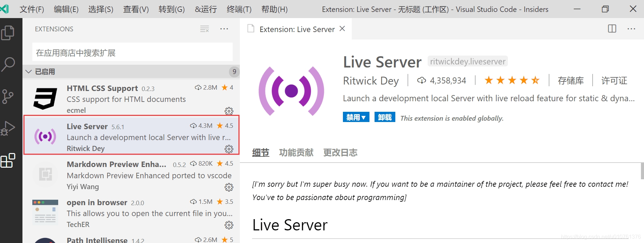644x243 pixels.
Task: Select the Live Server extension entry
Action: pos(131,135)
